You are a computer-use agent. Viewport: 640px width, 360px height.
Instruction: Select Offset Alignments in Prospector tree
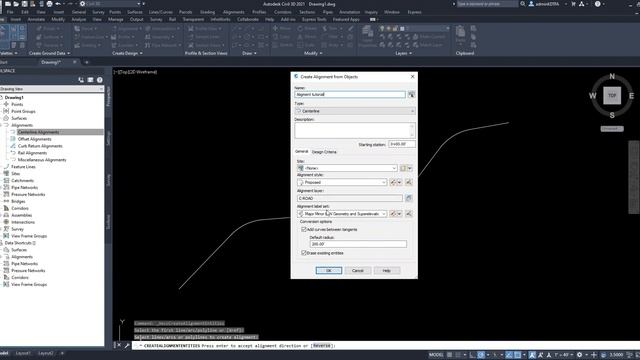(x=35, y=139)
